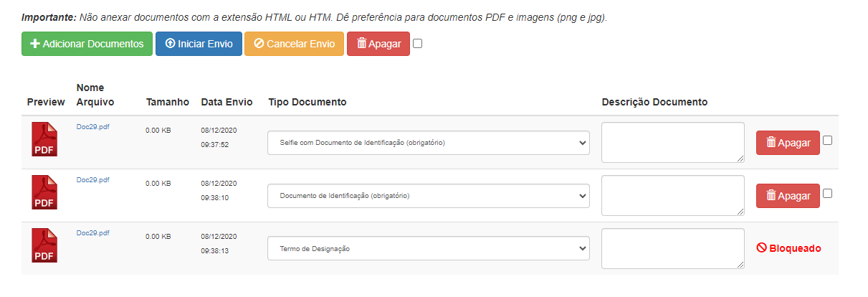Check the checkbox in the Selfie row
This screenshot has height=297, width=868.
[828, 141]
